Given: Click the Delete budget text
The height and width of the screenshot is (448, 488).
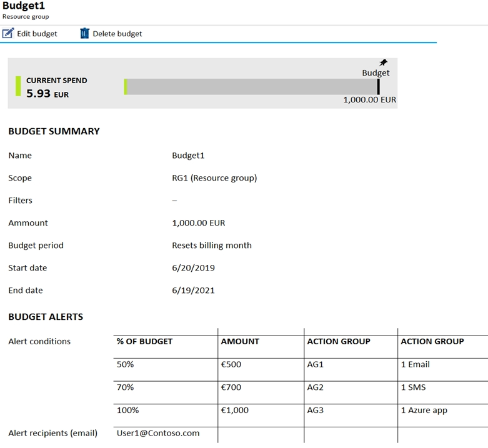Looking at the screenshot, I should (x=117, y=34).
